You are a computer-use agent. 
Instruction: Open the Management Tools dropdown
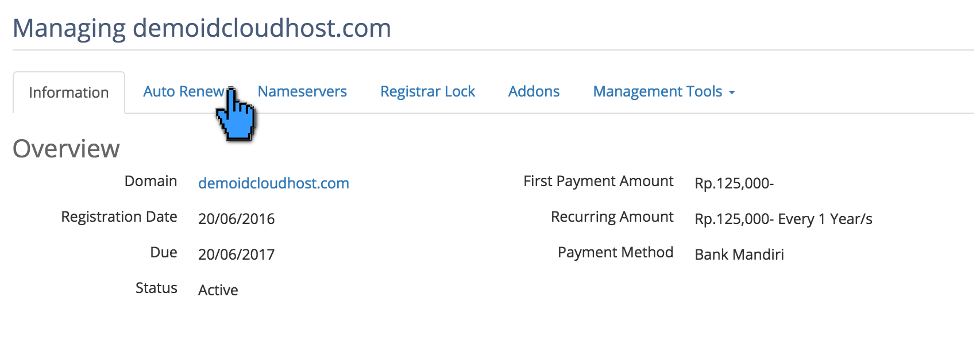657,91
